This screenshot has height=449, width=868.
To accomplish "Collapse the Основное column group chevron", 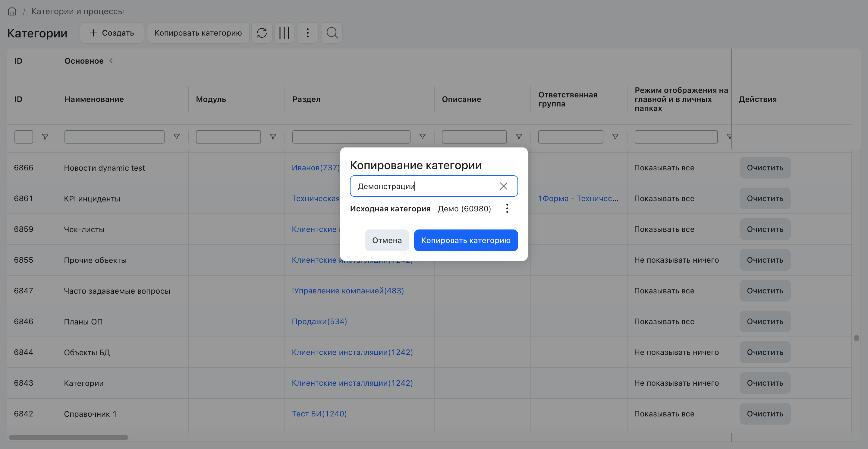I will click(x=111, y=61).
